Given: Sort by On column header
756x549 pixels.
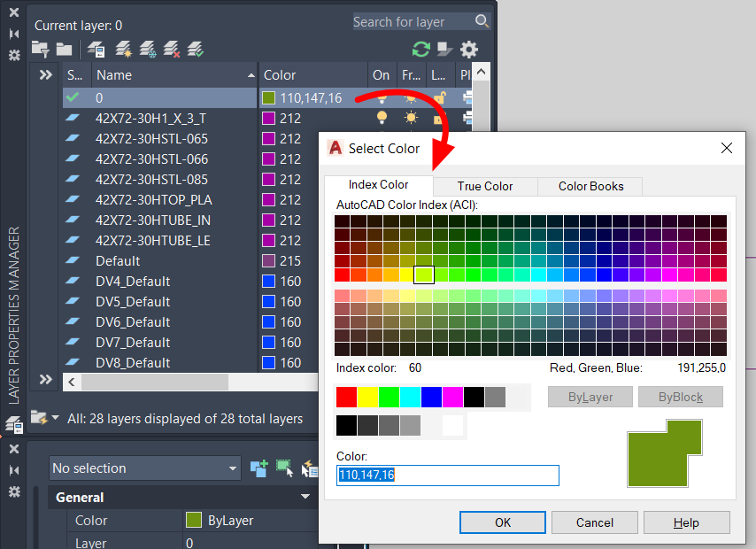Looking at the screenshot, I should tap(382, 74).
